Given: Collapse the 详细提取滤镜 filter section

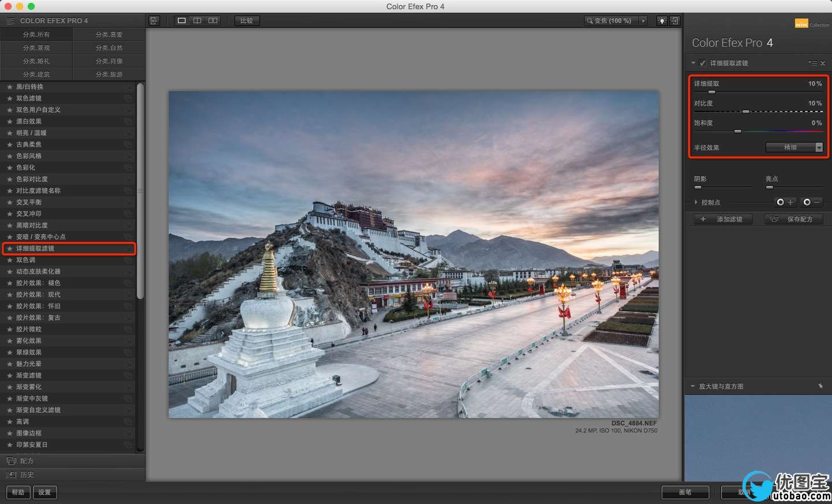Looking at the screenshot, I should [x=693, y=63].
